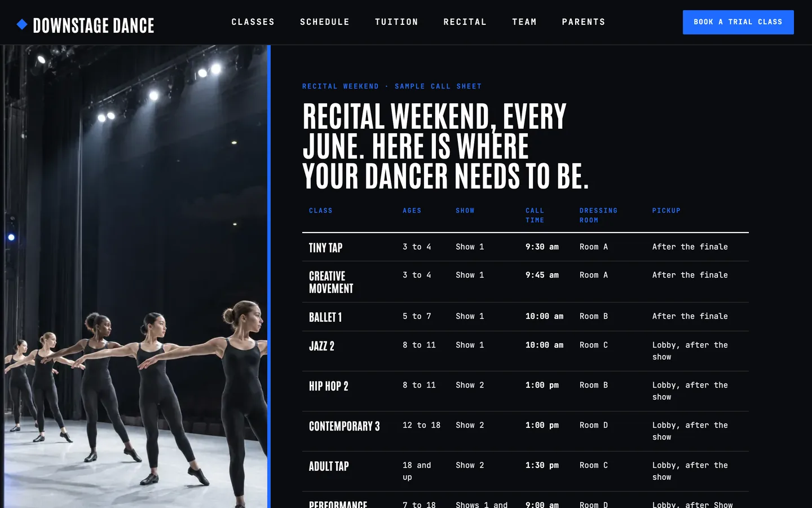Select the Jazz 2 class name
Image resolution: width=812 pixels, height=508 pixels.
[321, 346]
